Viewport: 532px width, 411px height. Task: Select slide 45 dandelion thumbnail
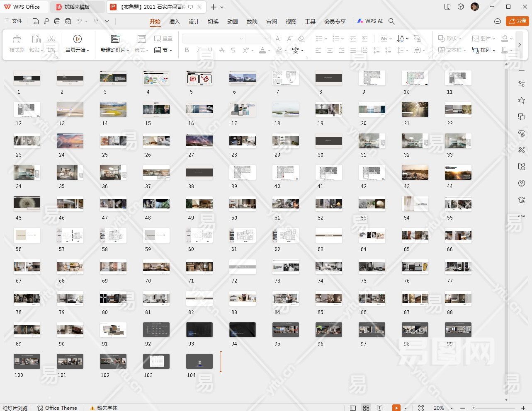coord(27,203)
